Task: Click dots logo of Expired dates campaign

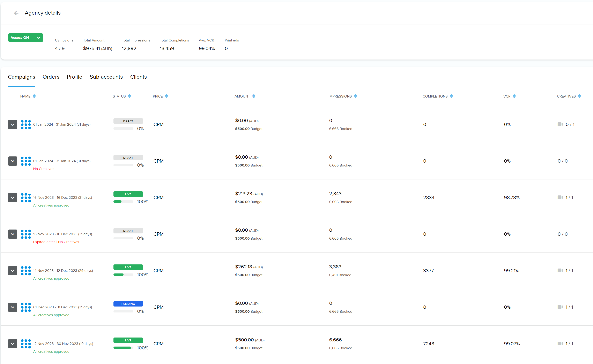Action: pyautogui.click(x=26, y=234)
